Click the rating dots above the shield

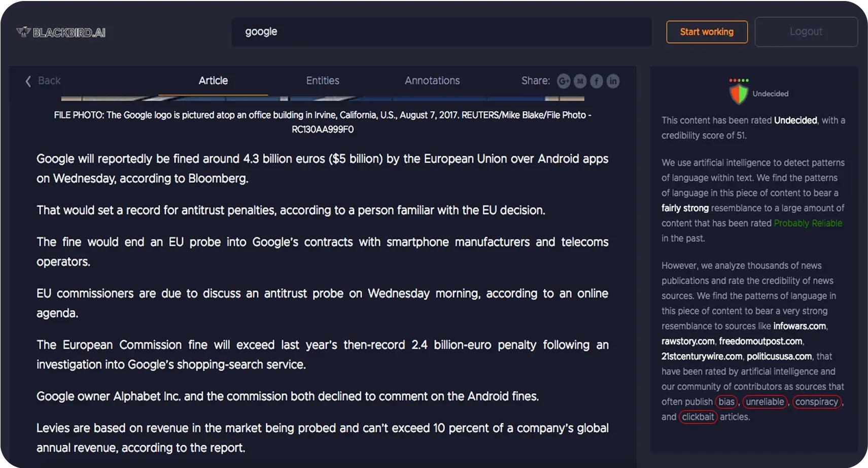click(739, 80)
